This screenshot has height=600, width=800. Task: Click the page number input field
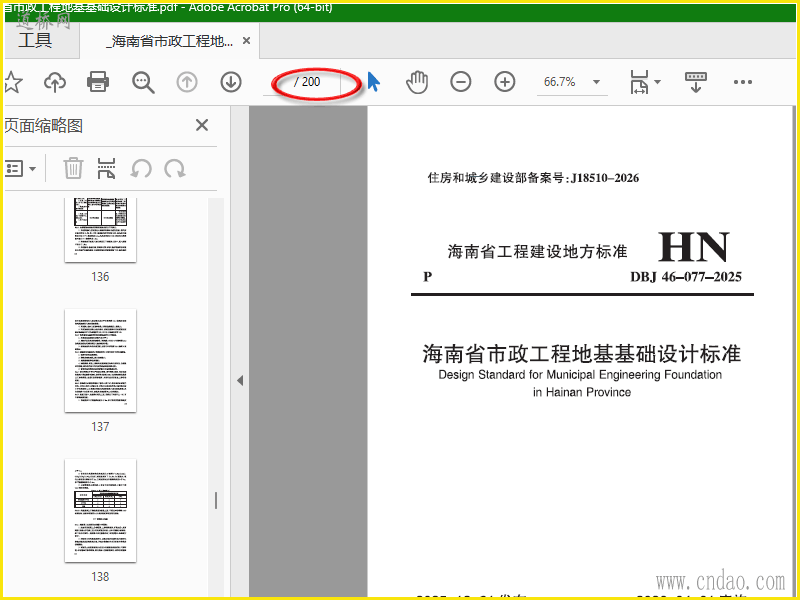(x=277, y=82)
